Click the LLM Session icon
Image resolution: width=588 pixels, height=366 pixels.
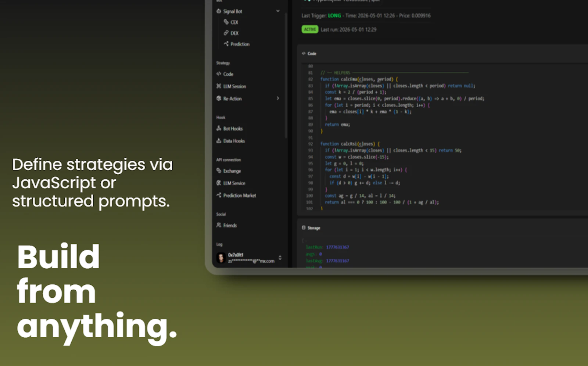pyautogui.click(x=219, y=86)
